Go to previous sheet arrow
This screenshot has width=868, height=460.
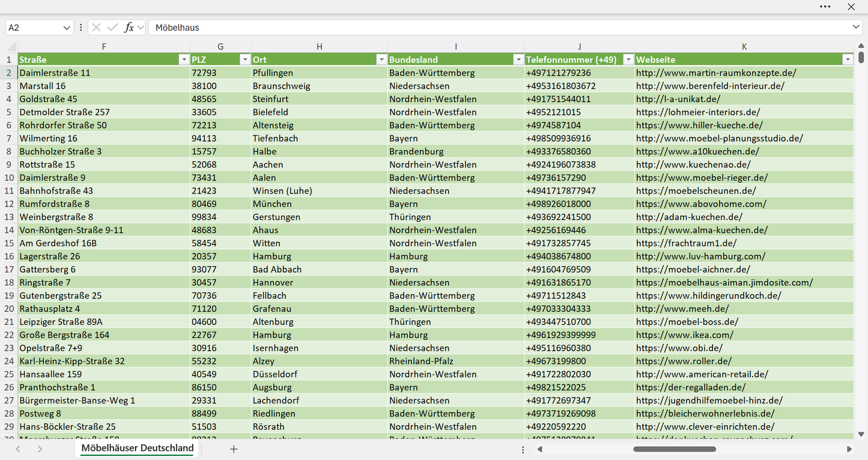pyautogui.click(x=18, y=449)
